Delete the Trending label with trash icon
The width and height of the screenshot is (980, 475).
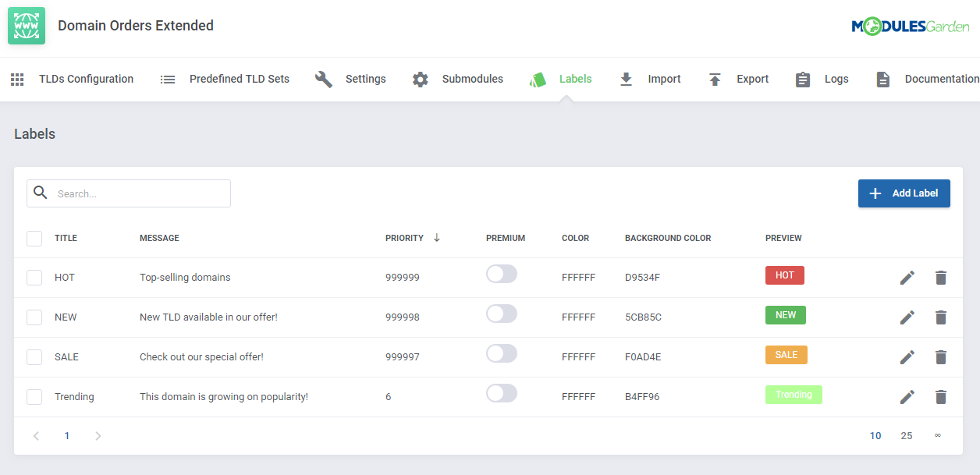pyautogui.click(x=941, y=397)
